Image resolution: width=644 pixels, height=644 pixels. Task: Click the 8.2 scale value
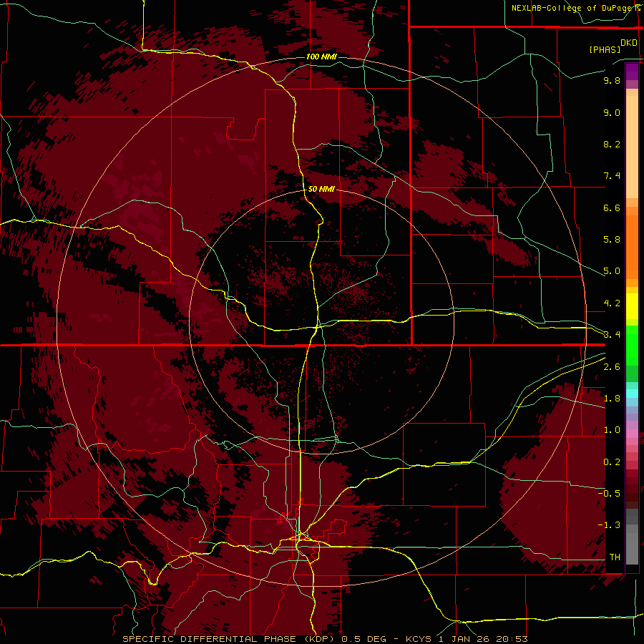point(612,144)
